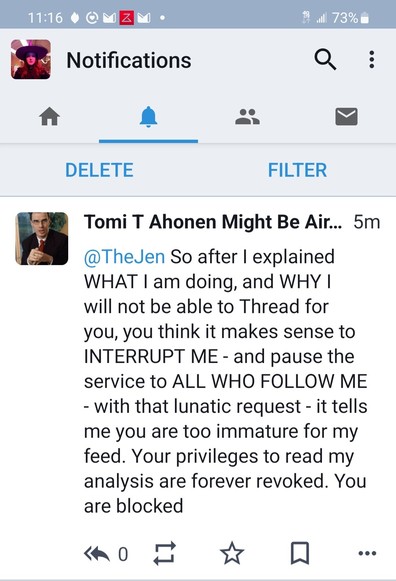Tap FILTER to filter notifications
This screenshot has width=396, height=581.
coord(297,170)
